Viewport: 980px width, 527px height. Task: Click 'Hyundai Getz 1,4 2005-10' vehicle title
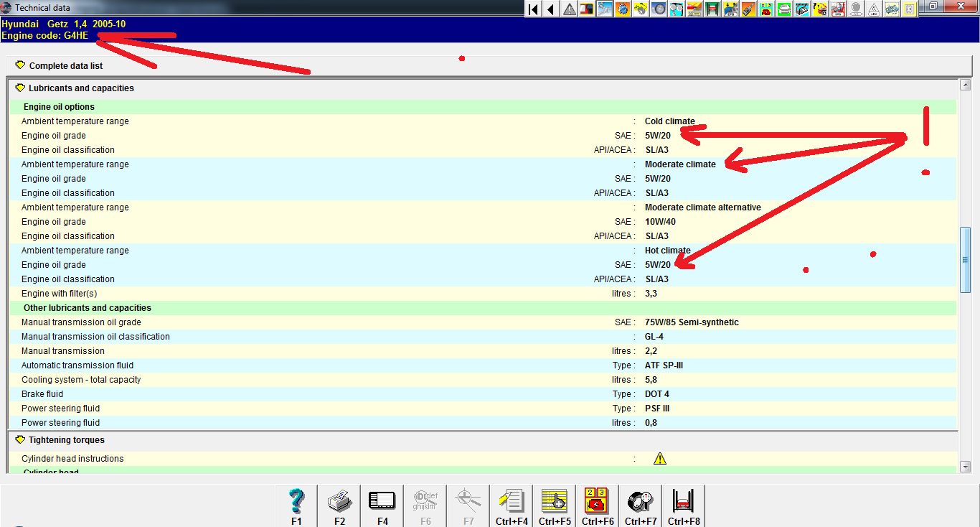point(64,24)
